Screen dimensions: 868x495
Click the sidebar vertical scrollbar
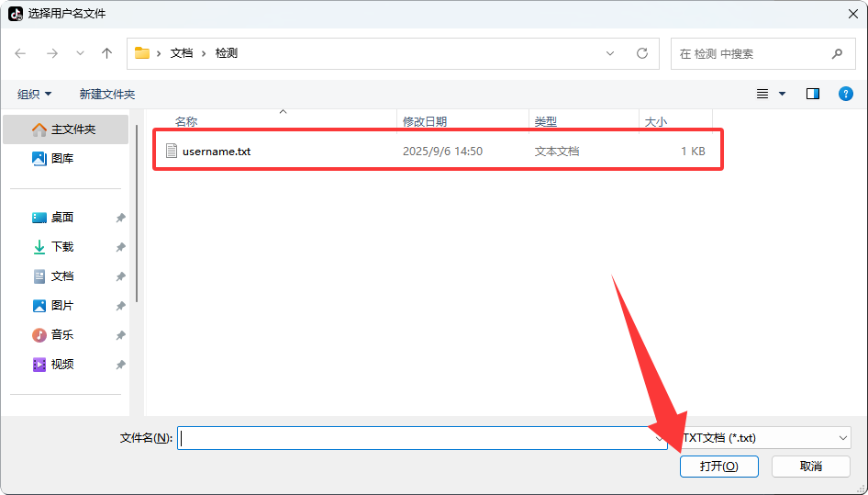pyautogui.click(x=137, y=211)
